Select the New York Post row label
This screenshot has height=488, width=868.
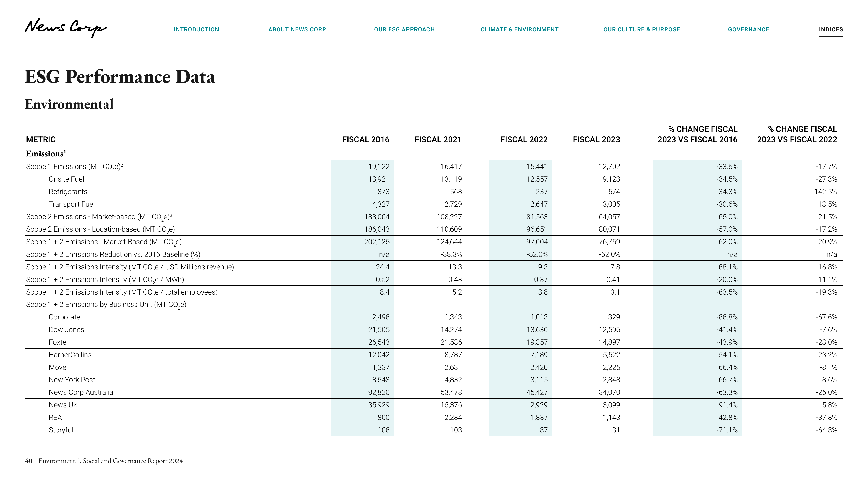click(72, 380)
